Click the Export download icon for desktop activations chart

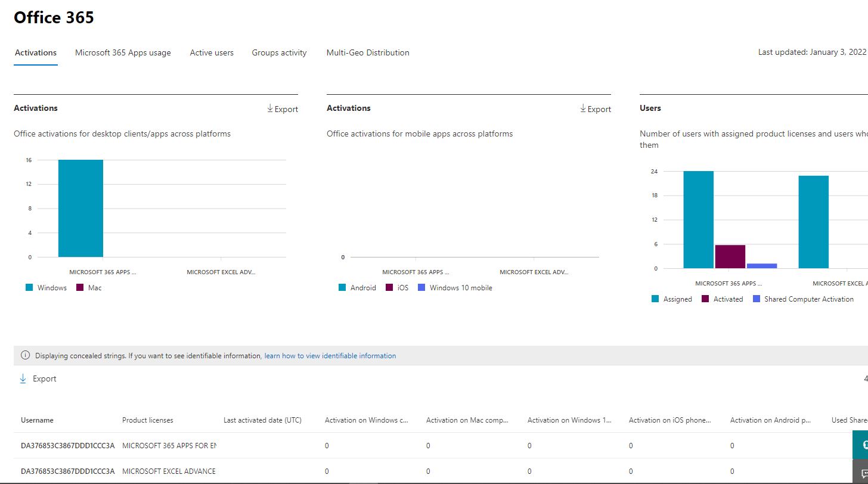269,109
